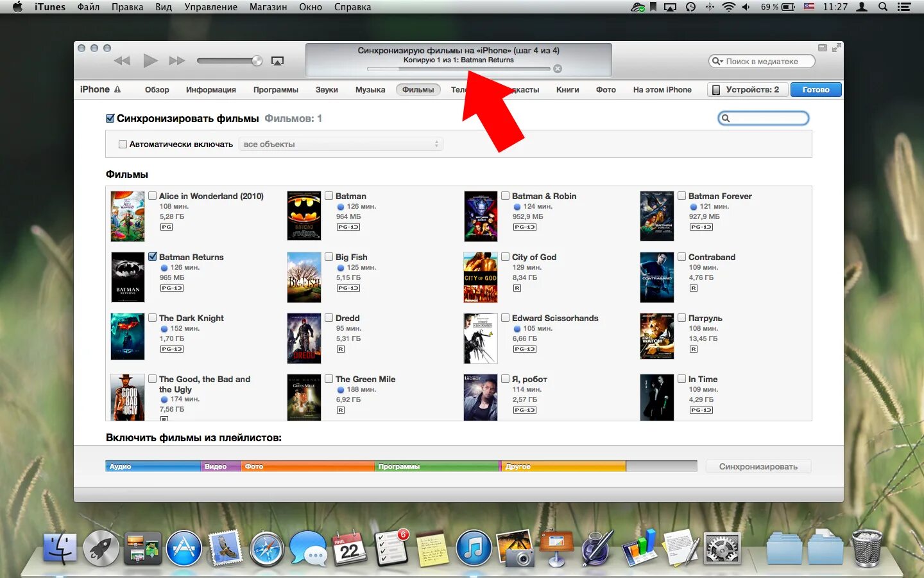Switch to the Музыка tab
The width and height of the screenshot is (924, 578).
point(370,90)
